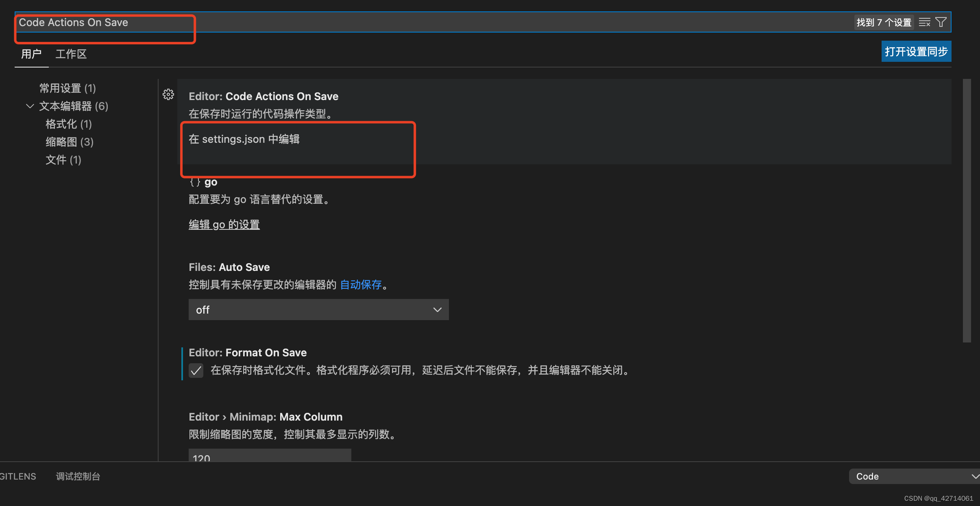Click the Editor: Format On Save title

tap(248, 353)
